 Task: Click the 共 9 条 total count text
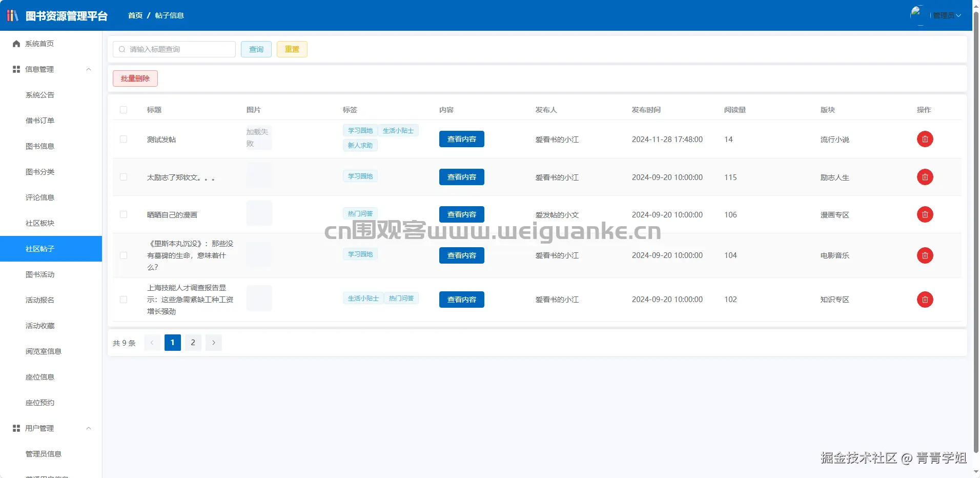(x=124, y=343)
